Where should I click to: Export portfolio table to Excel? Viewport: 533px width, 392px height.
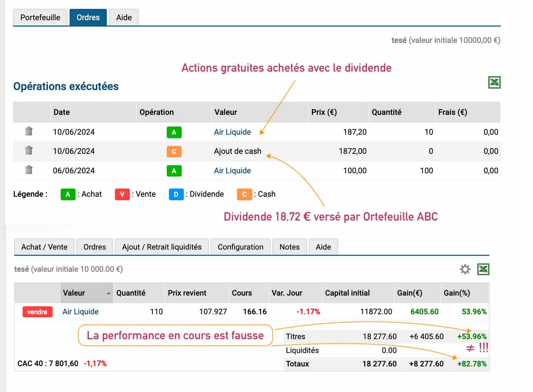click(x=483, y=269)
